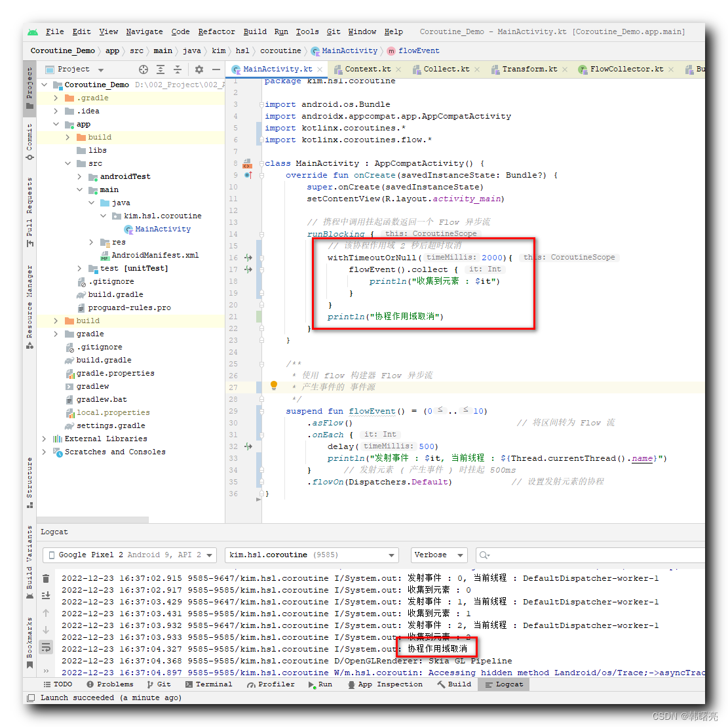Image resolution: width=728 pixels, height=727 pixels.
Task: Open the Commit side tool window
Action: tap(29, 142)
